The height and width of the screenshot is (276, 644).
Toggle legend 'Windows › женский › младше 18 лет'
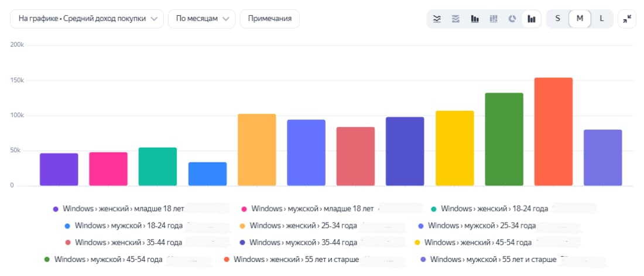[119, 209]
